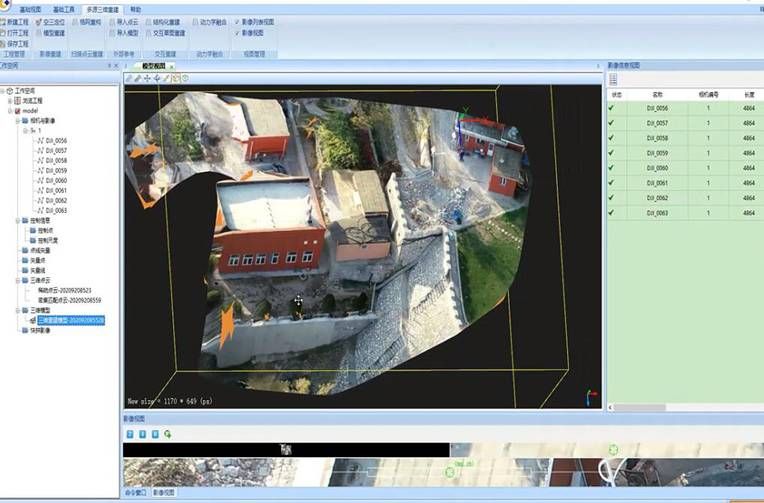Toggle status check for DJI_0057 row

click(611, 123)
